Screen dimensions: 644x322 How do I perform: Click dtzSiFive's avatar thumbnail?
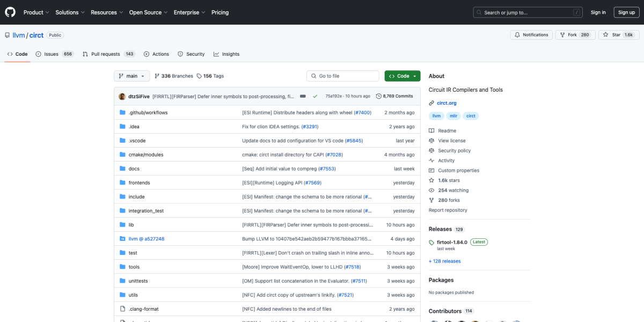pyautogui.click(x=122, y=96)
